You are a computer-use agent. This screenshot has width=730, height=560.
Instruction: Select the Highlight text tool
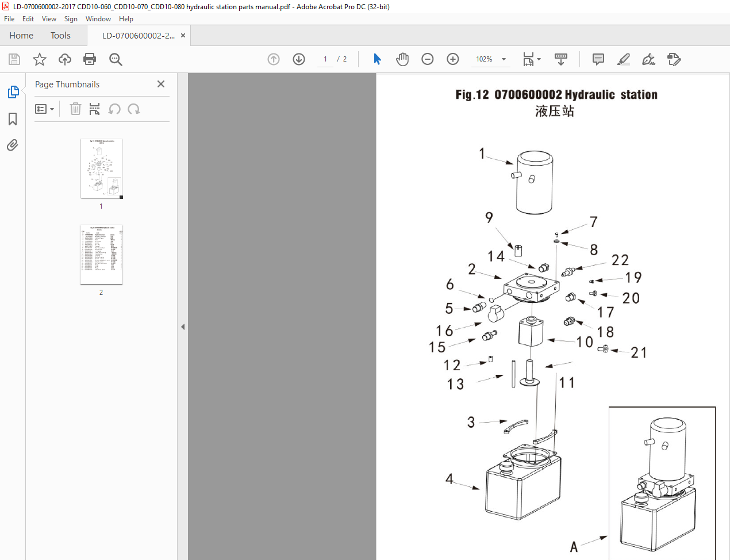click(624, 59)
